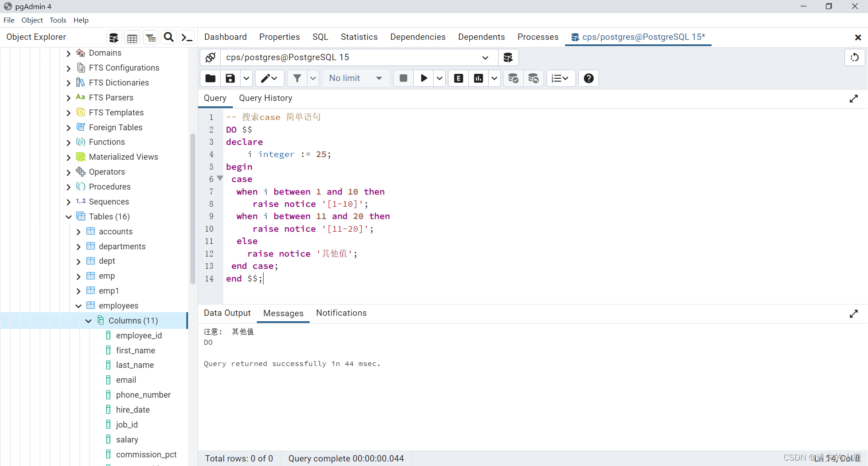868x466 pixels.
Task: Select the salary column
Action: click(127, 440)
